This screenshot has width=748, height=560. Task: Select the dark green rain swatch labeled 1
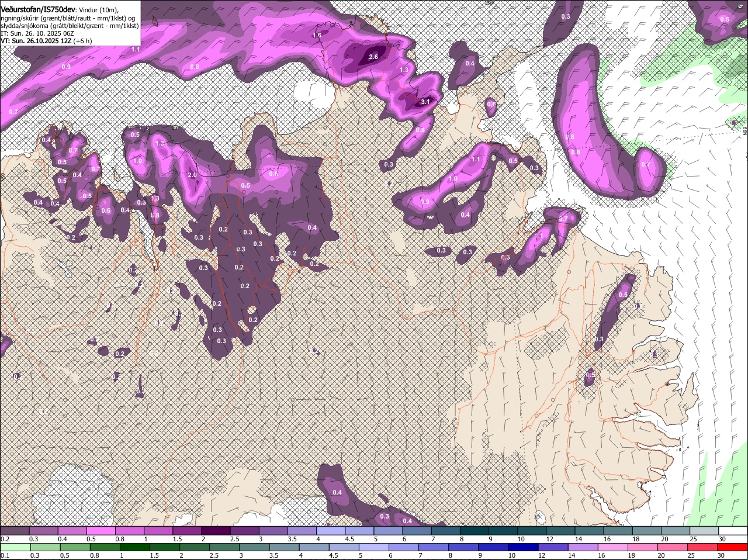(x=135, y=547)
